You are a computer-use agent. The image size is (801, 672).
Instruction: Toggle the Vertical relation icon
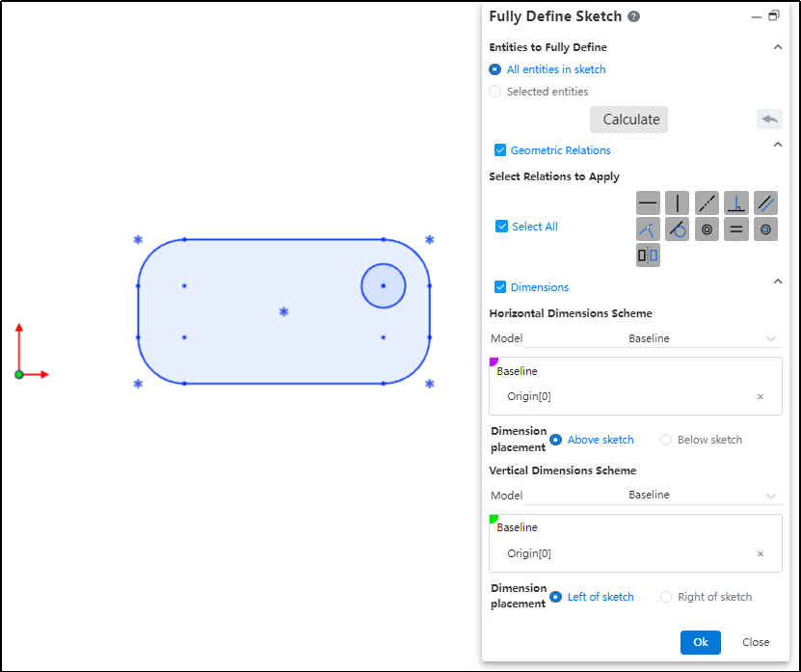pyautogui.click(x=678, y=202)
